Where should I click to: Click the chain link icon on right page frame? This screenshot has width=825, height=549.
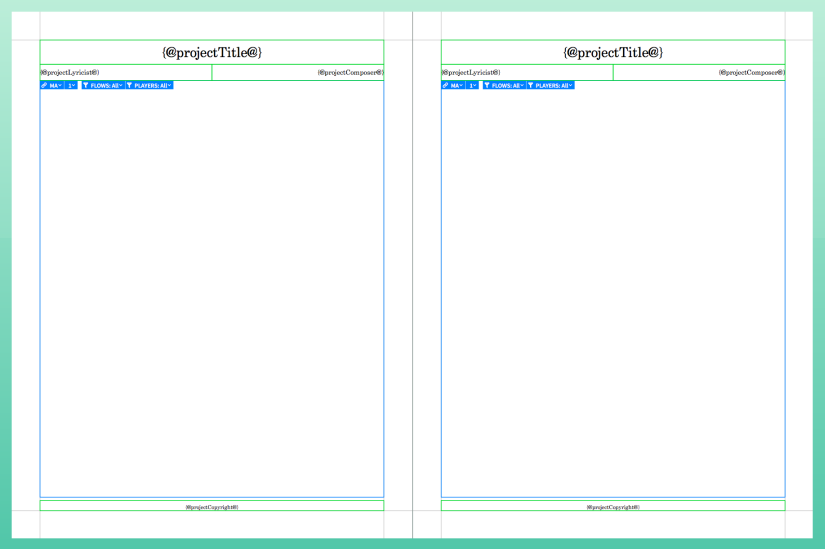tap(446, 86)
